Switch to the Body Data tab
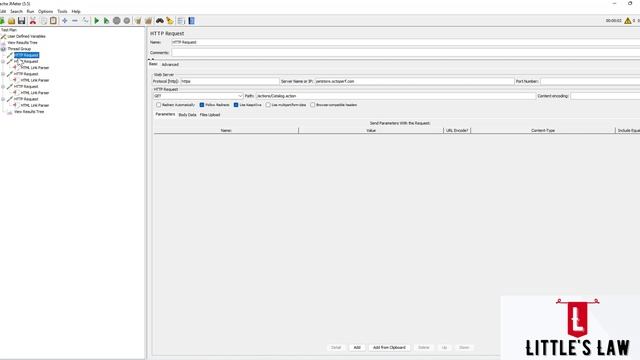The height and width of the screenshot is (360, 640). 187,115
